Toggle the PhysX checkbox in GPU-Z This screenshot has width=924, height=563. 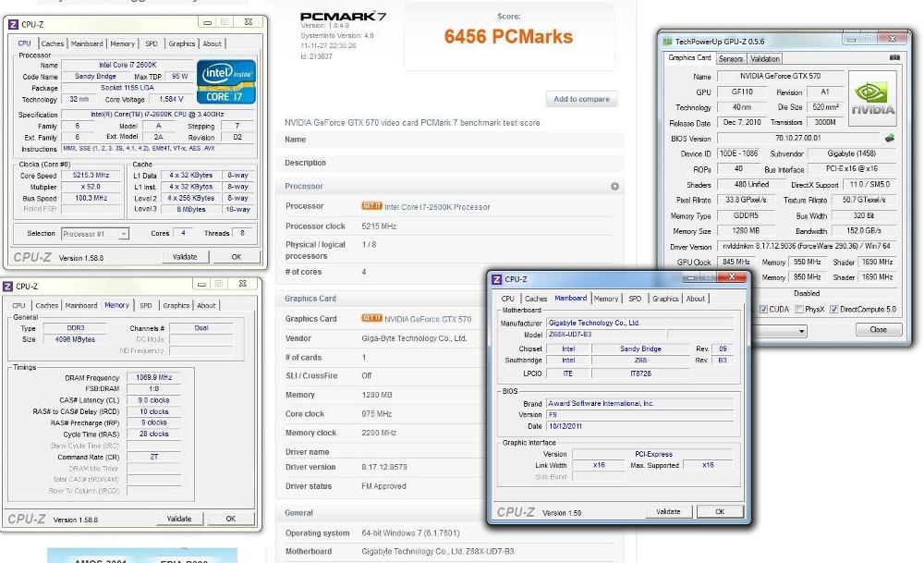tap(799, 309)
